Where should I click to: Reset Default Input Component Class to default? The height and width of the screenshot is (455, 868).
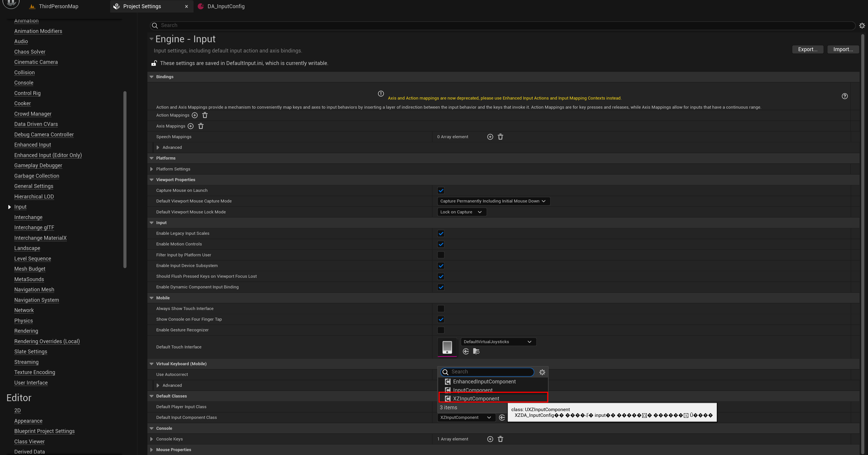(502, 417)
